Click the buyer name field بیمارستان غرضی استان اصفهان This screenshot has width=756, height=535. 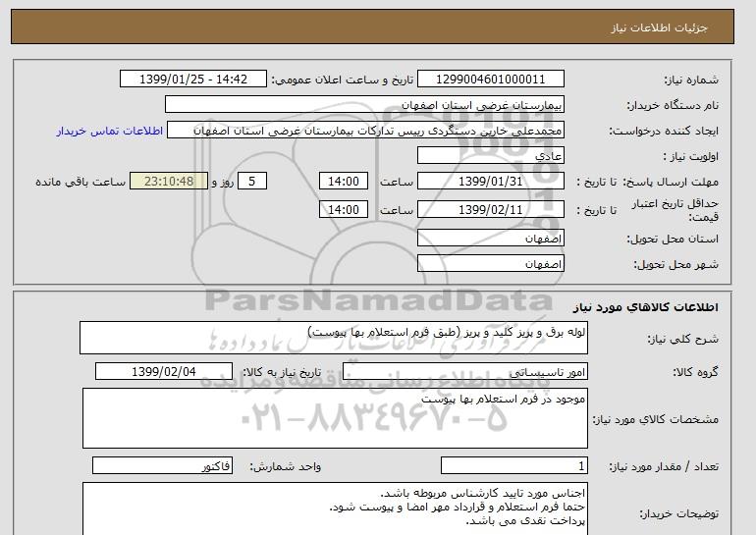[x=364, y=105]
